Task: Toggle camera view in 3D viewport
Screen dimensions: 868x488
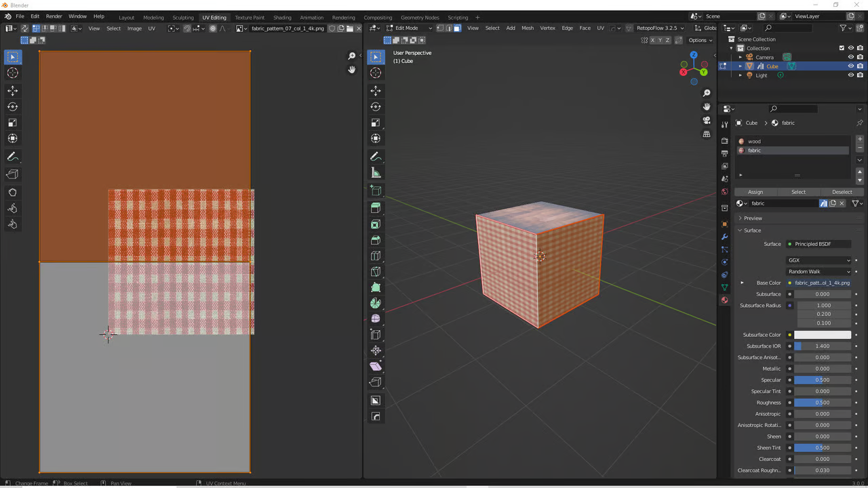Action: (707, 120)
